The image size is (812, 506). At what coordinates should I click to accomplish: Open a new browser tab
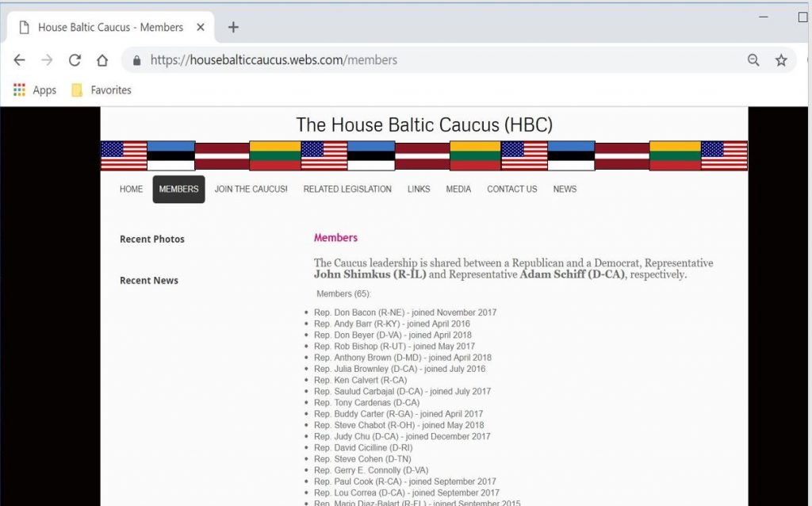233,27
